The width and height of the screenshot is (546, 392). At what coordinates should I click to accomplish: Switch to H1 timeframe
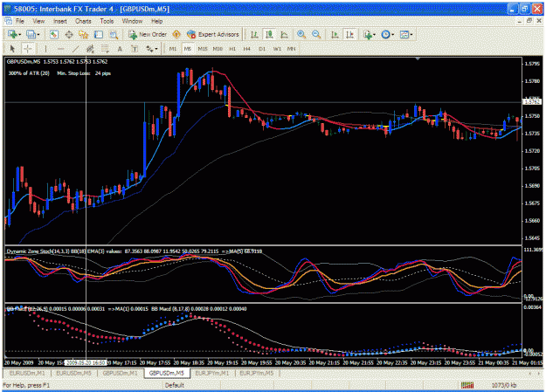coord(232,49)
